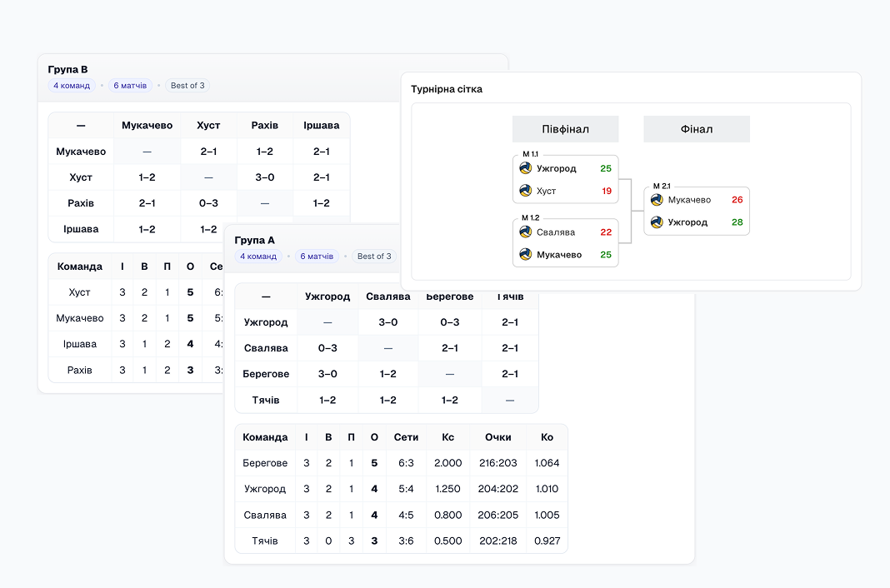The width and height of the screenshot is (890, 588).
Task: Click the 'Best of 3' badge in Група B
Action: pos(187,86)
